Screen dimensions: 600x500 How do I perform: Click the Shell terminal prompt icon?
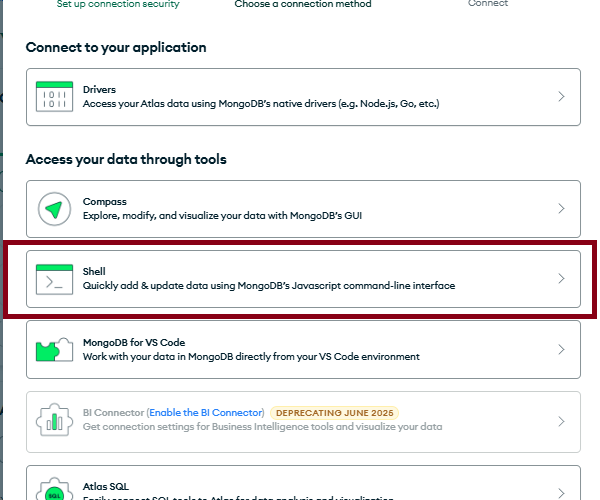pos(54,279)
